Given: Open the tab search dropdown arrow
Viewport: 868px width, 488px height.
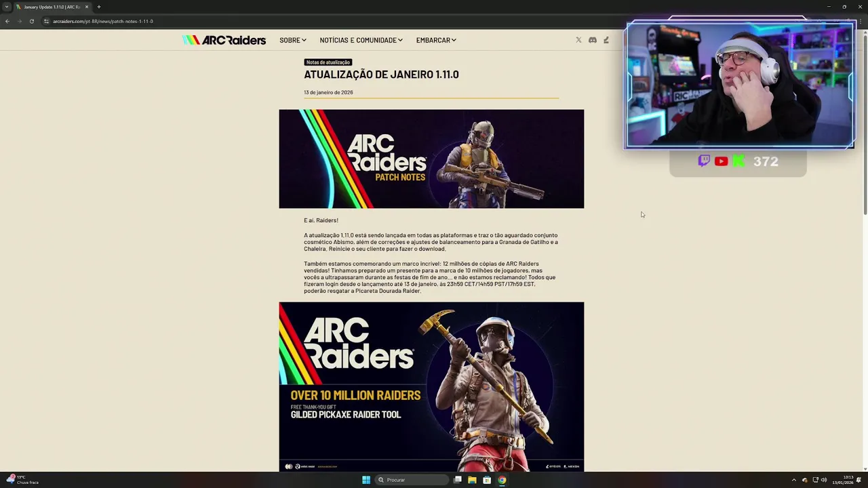Looking at the screenshot, I should (7, 7).
